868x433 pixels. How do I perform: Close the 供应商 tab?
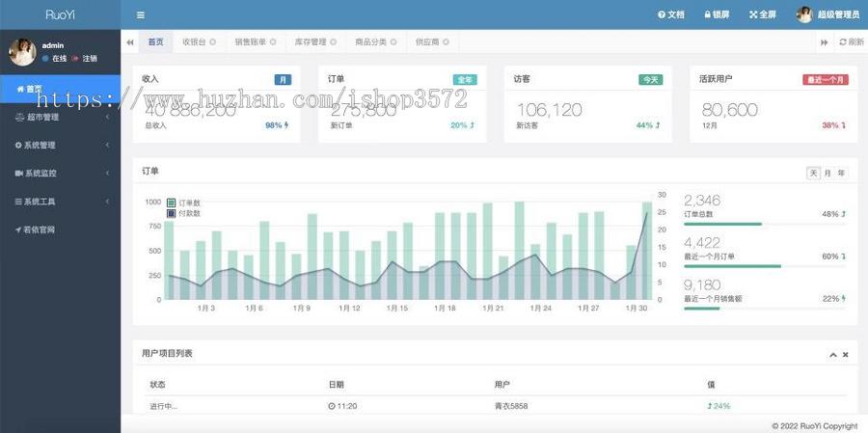pos(447,42)
